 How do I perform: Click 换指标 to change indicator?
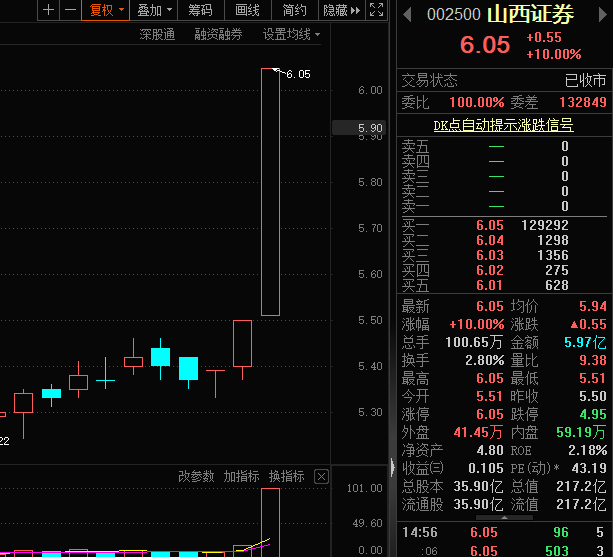coord(287,476)
